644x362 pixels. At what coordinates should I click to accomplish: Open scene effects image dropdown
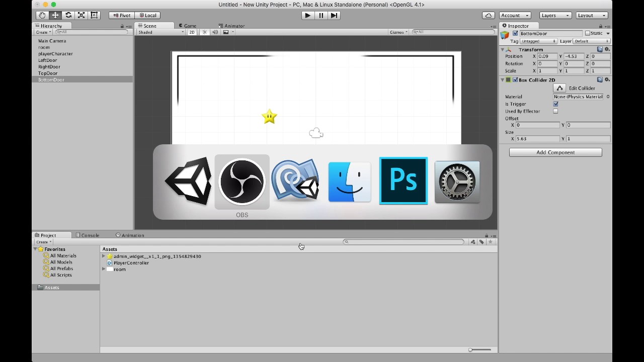point(228,32)
